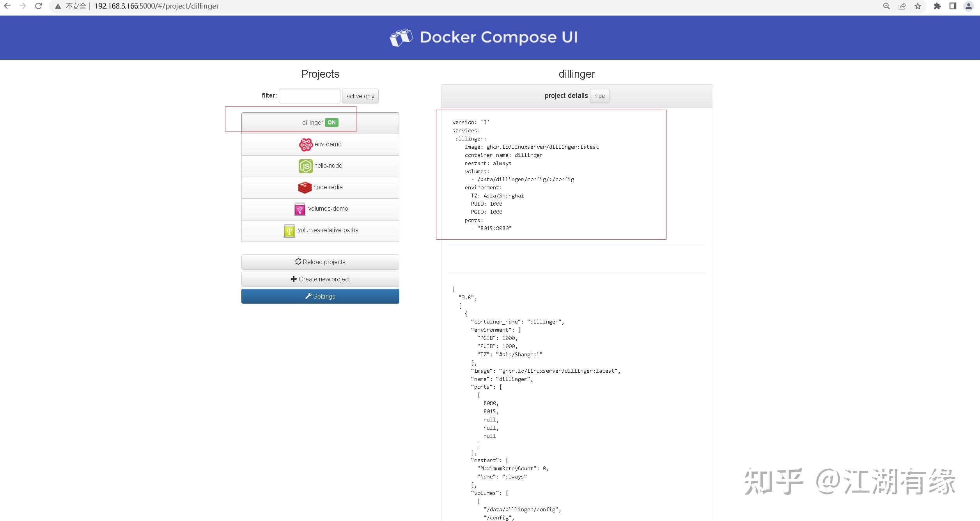Click the Docker Compose UI logo icon
The width and height of the screenshot is (980, 521).
(x=402, y=37)
